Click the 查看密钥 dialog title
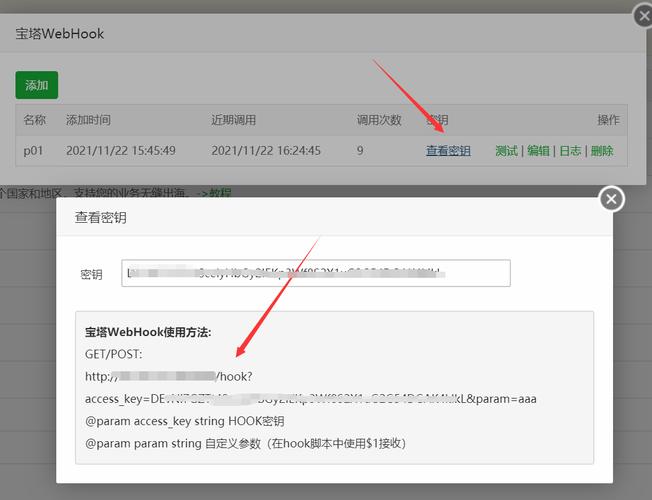This screenshot has height=500, width=652. [101, 217]
